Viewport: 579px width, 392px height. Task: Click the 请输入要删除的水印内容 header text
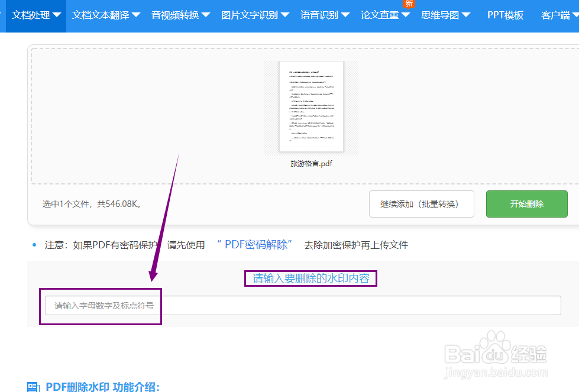tap(310, 278)
